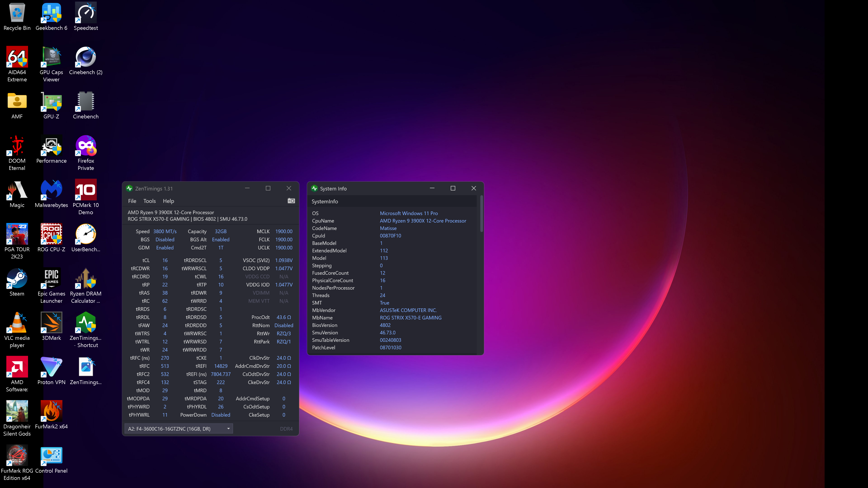Click the SmuVersion value 46.73.0

[x=387, y=333]
